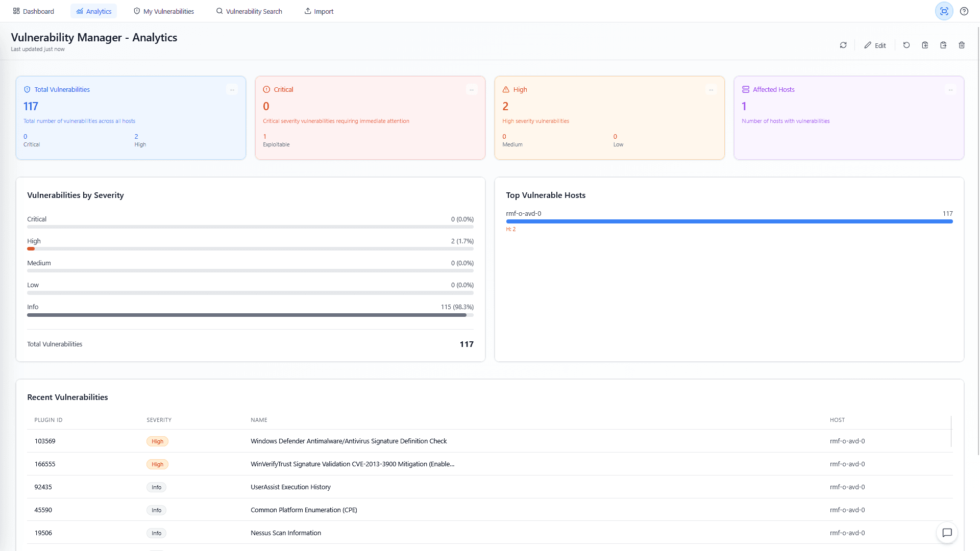This screenshot has width=980, height=551.
Task: Select the WinVerifyTrust Signature Validation vulnerability row
Action: (x=352, y=464)
